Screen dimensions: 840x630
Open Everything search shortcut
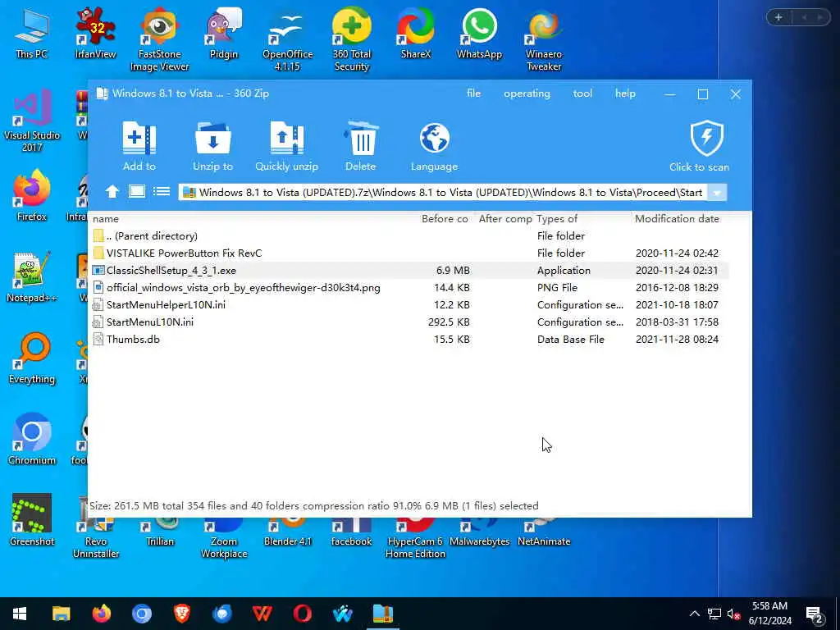[32, 358]
